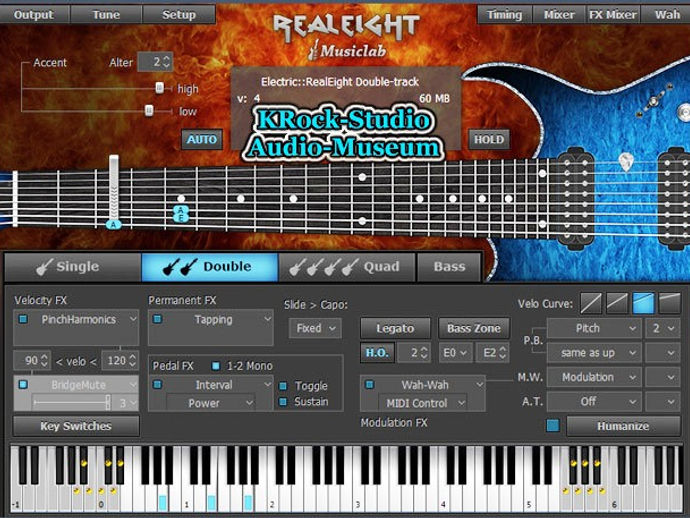Click the Electric::RealEight Double-track preset name
Image resolution: width=690 pixels, height=518 pixels.
coord(340,82)
